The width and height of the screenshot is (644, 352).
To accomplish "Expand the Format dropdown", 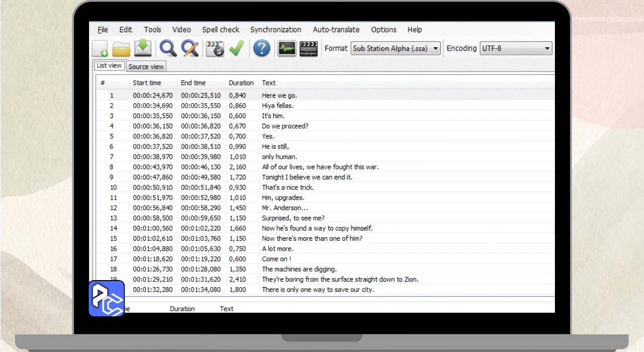I will coord(395,49).
